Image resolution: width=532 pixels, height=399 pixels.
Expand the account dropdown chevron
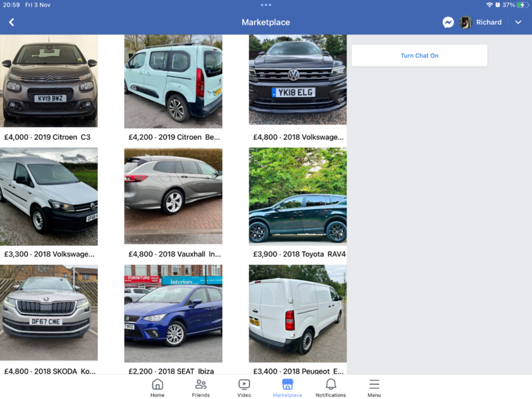pos(518,23)
